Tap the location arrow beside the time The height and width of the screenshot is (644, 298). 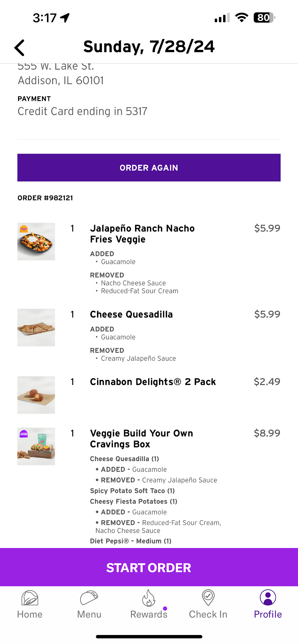65,18
